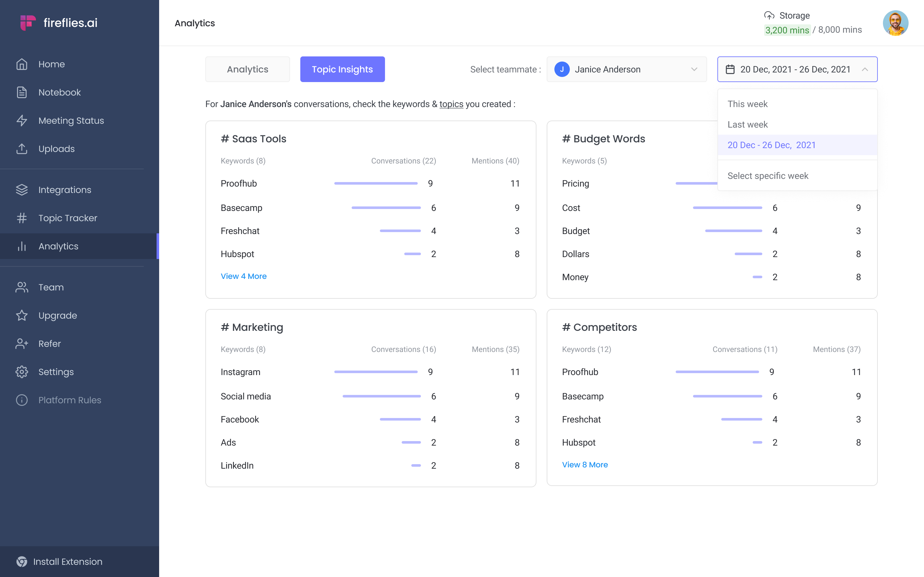Click the Topic Tracker hash icon
924x577 pixels.
click(22, 218)
